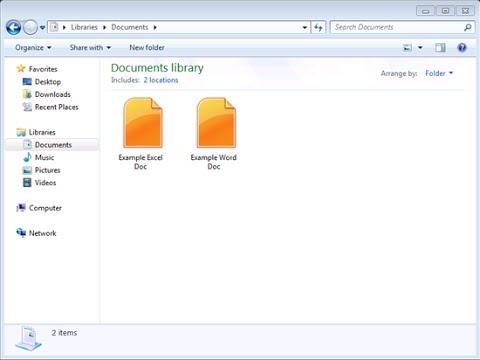Maximize the Explorer window
480x360 pixels.
click(x=445, y=11)
